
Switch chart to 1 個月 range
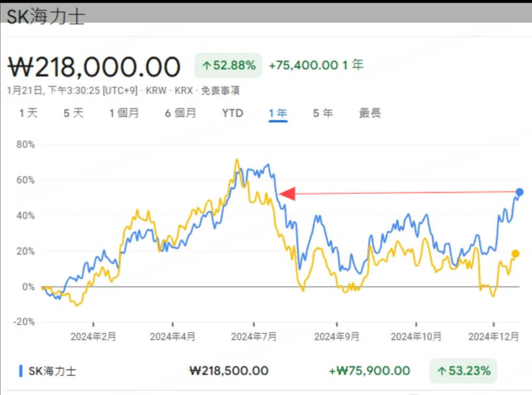(124, 113)
